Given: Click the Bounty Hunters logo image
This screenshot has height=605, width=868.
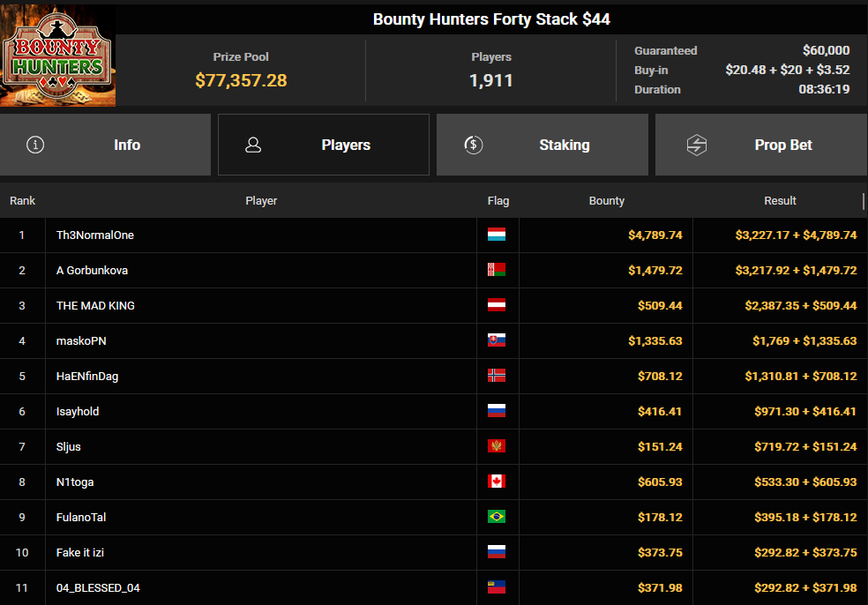Looking at the screenshot, I should click(57, 56).
